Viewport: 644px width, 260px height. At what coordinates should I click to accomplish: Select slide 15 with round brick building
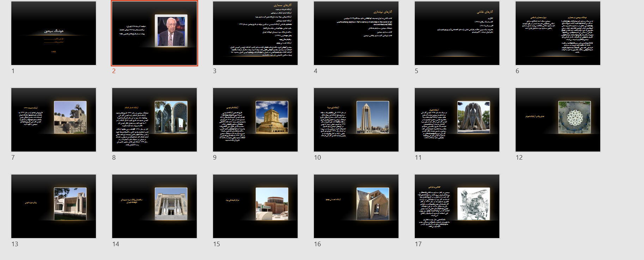(x=255, y=206)
